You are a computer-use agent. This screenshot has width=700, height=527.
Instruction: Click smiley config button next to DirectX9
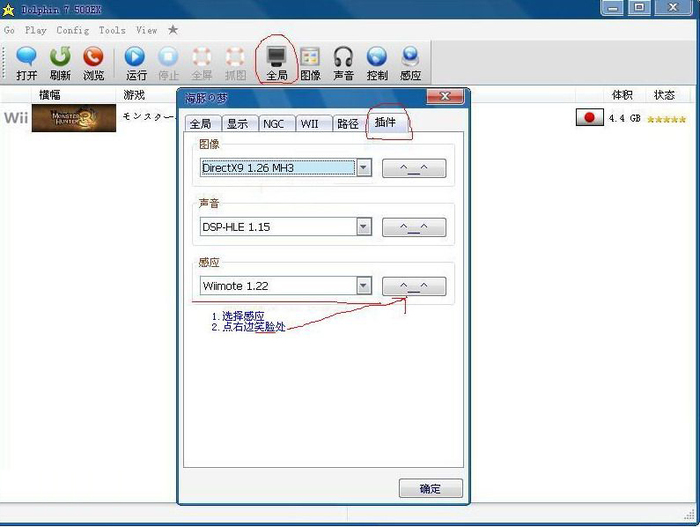click(414, 168)
